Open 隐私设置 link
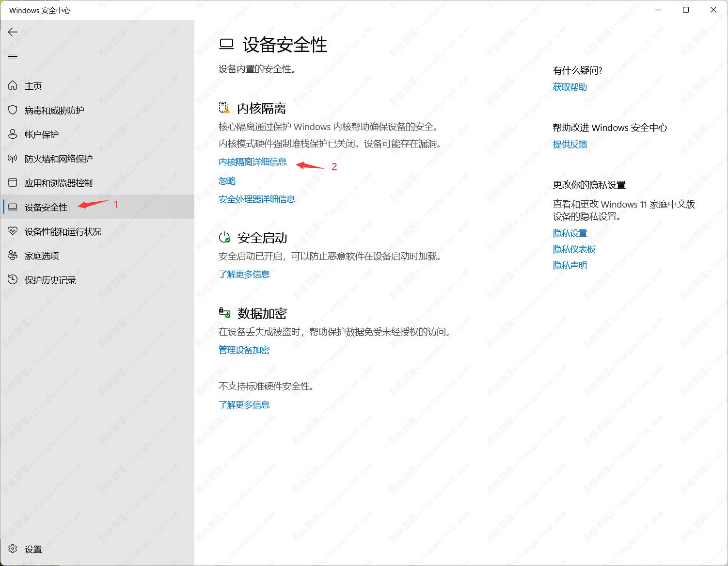 570,233
